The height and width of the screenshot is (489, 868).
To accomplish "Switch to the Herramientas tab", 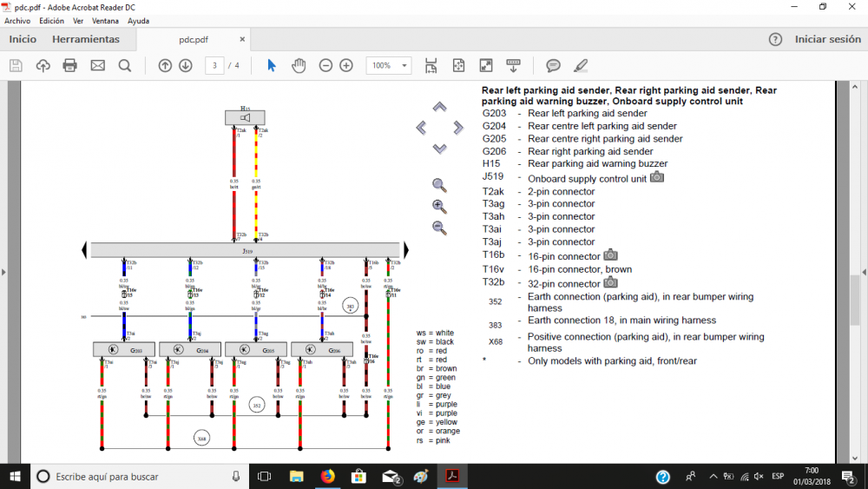I will 86,39.
